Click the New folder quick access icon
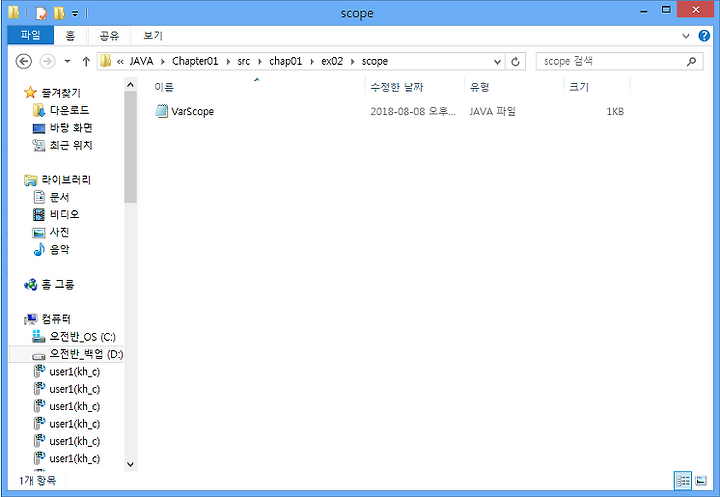Screen dimensions: 720x497 tap(59, 13)
